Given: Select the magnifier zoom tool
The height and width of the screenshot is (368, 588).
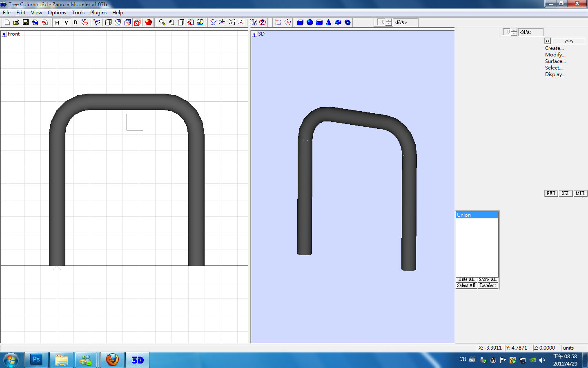Looking at the screenshot, I should pos(162,22).
